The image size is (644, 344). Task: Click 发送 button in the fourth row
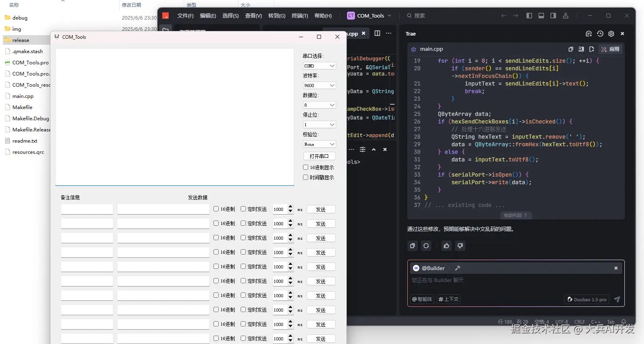[321, 253]
